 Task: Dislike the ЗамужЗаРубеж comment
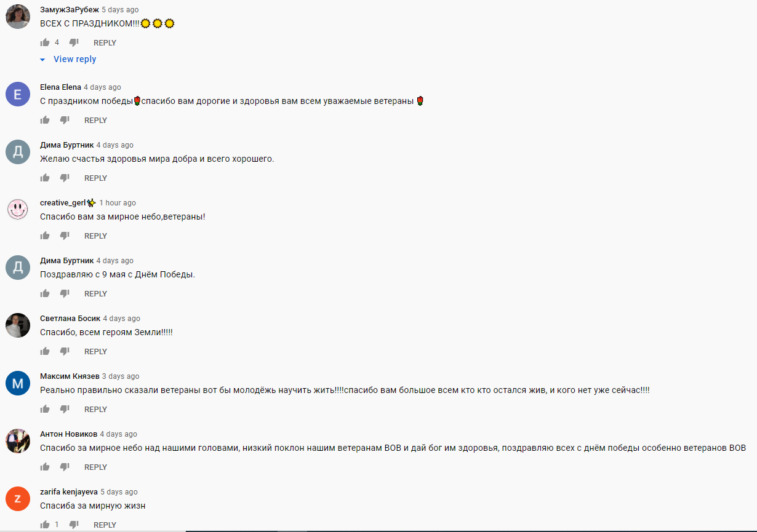pos(74,42)
